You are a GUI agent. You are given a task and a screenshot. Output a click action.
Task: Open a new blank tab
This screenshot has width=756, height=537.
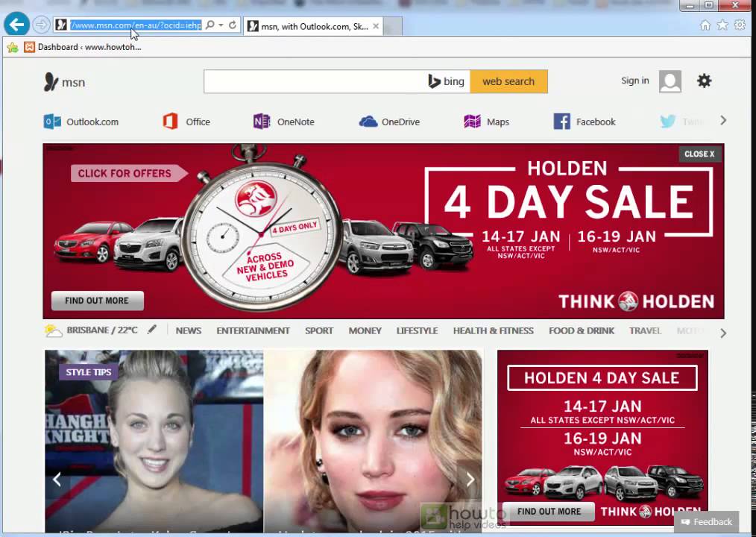(x=392, y=27)
